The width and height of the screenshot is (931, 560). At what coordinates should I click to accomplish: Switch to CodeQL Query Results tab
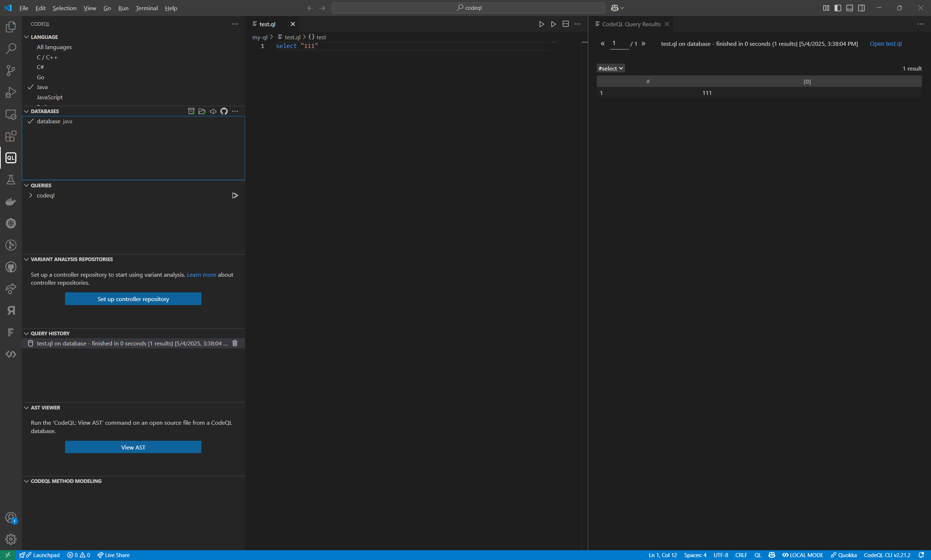[631, 24]
